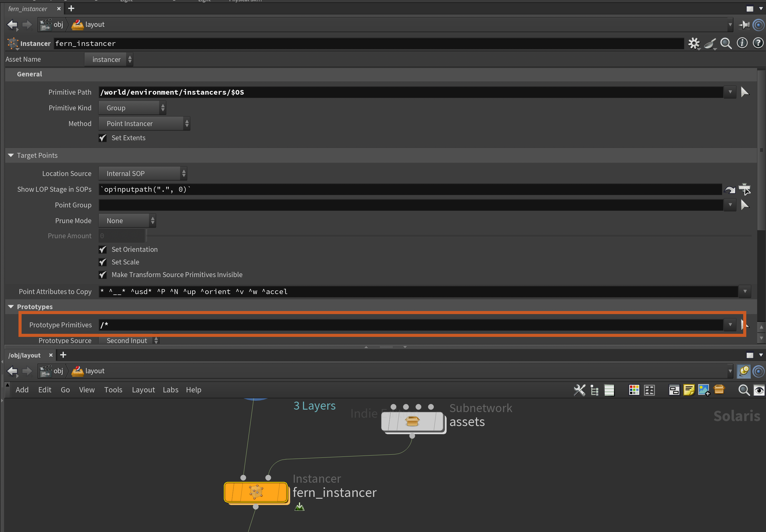This screenshot has height=532, width=766.
Task: Disable Make Transform Source Primitives Invisible
Action: point(103,275)
